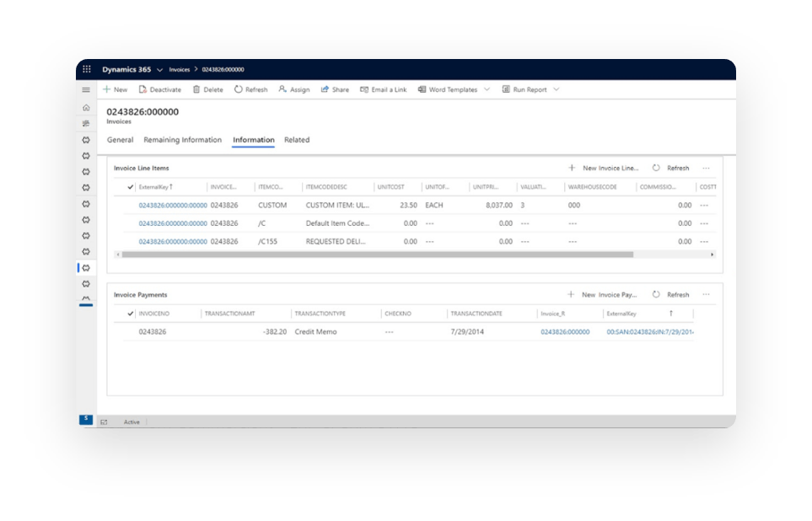The image size is (812, 521).
Task: Switch to the General tab
Action: (120, 140)
